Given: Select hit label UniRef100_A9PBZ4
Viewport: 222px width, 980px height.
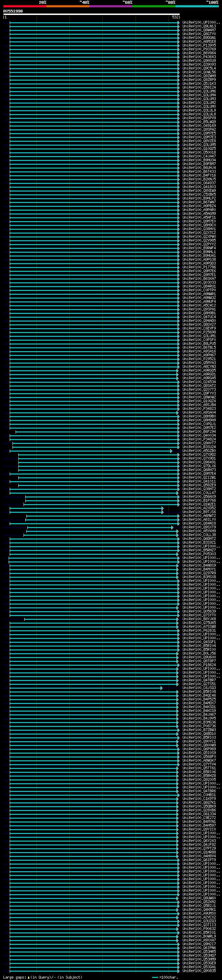Looking at the screenshot, I should [199, 206].
